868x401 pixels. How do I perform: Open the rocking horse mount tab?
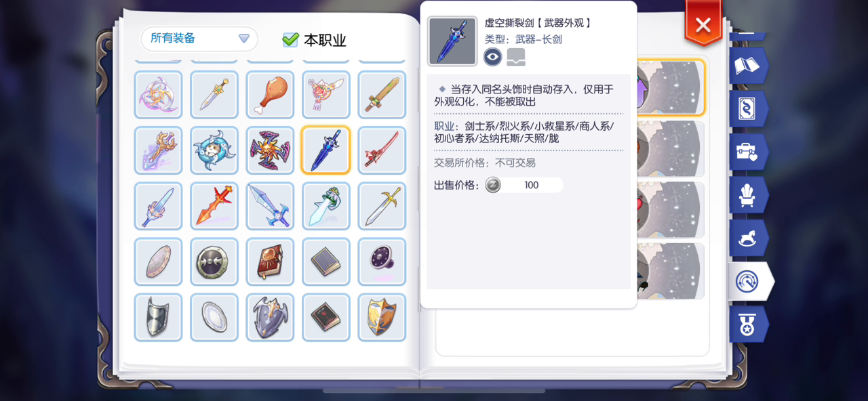point(747,238)
